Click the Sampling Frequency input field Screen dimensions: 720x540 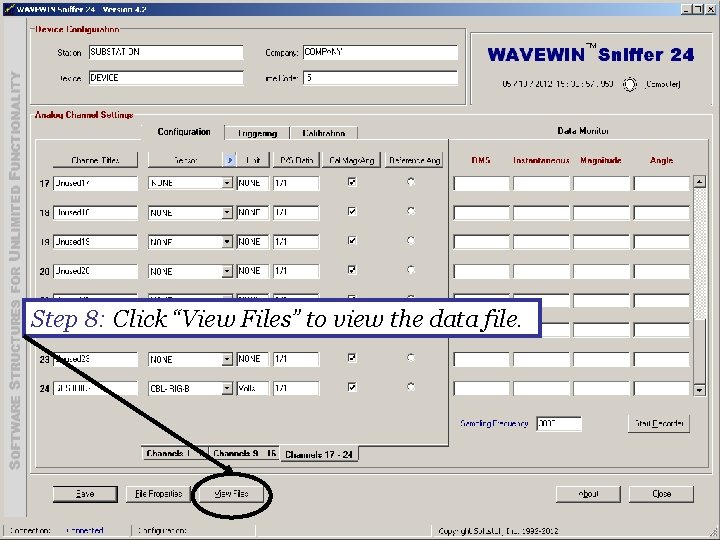(559, 423)
